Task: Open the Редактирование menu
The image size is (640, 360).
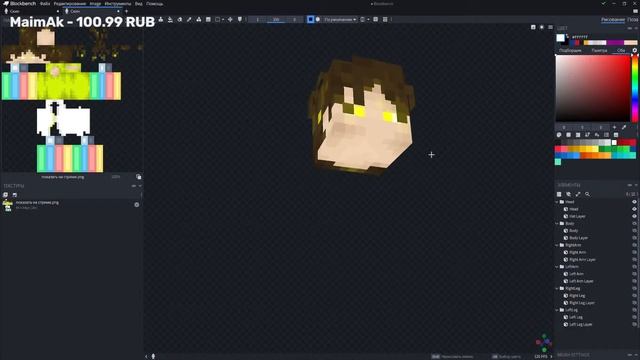Action: 70,4
